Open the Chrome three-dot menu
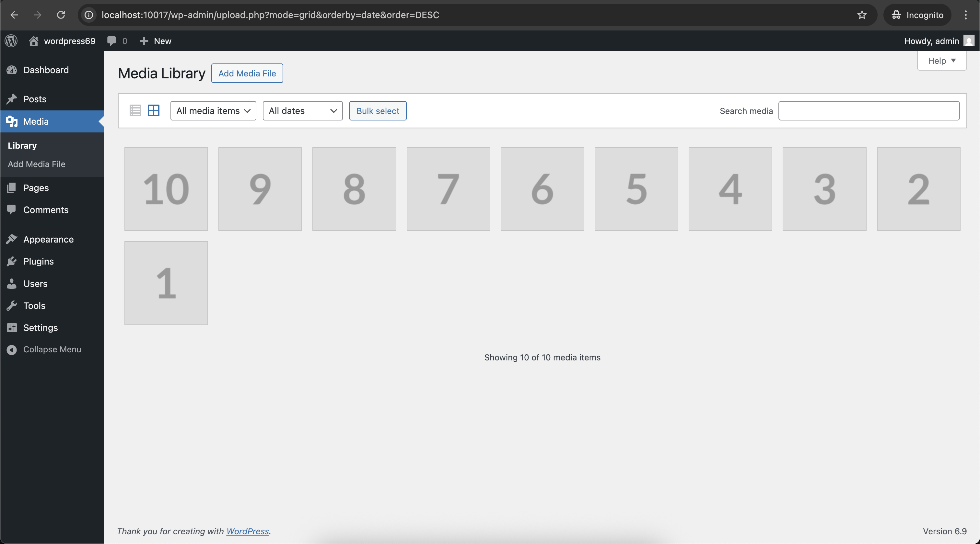This screenshot has height=544, width=980. pyautogui.click(x=965, y=15)
